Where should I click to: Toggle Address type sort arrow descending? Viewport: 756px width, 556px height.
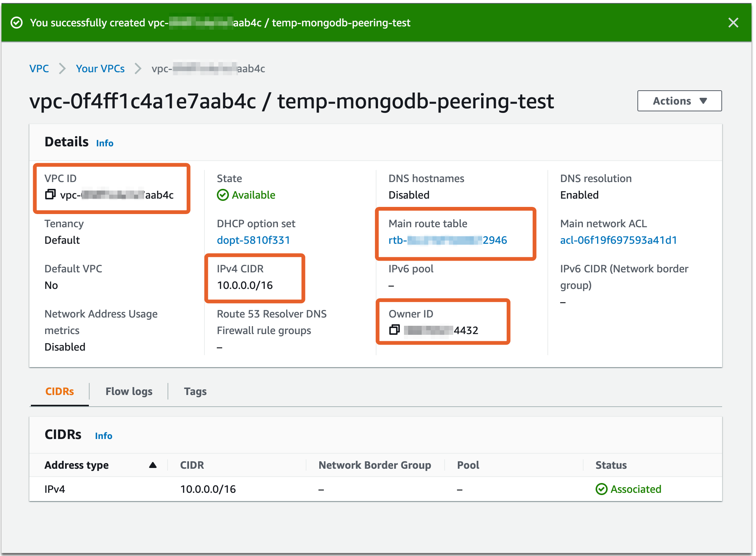tap(153, 465)
